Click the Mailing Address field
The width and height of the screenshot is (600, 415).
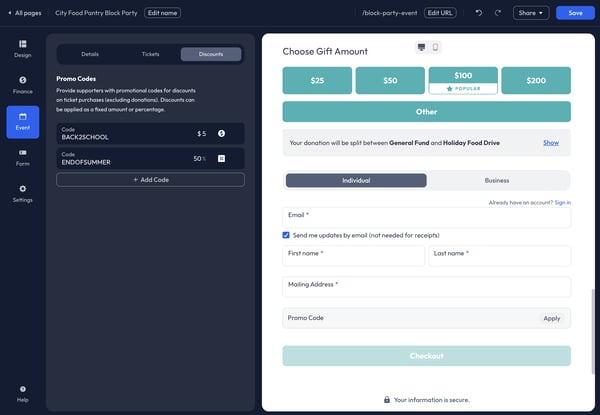(x=427, y=287)
